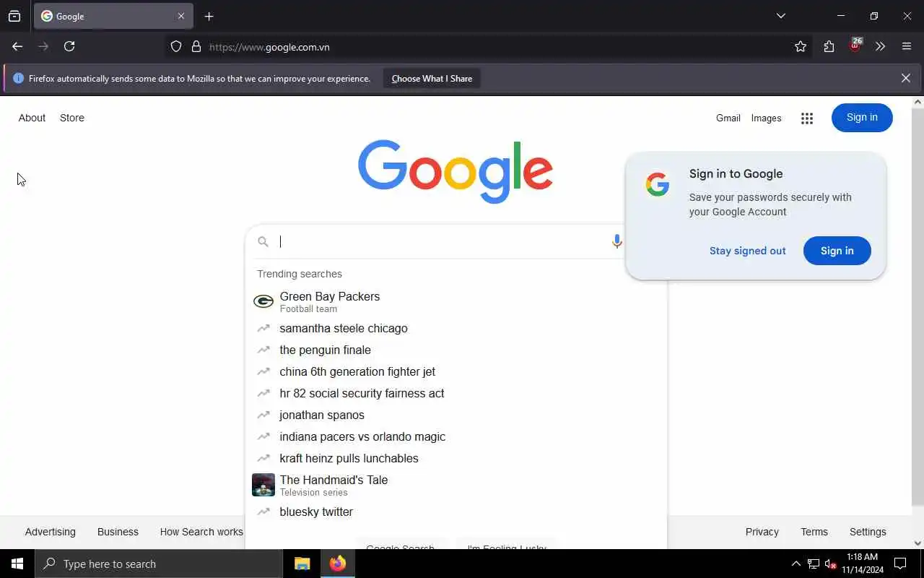Dismiss the Firefox data notification bar
The image size is (924, 578).
pyautogui.click(x=905, y=78)
